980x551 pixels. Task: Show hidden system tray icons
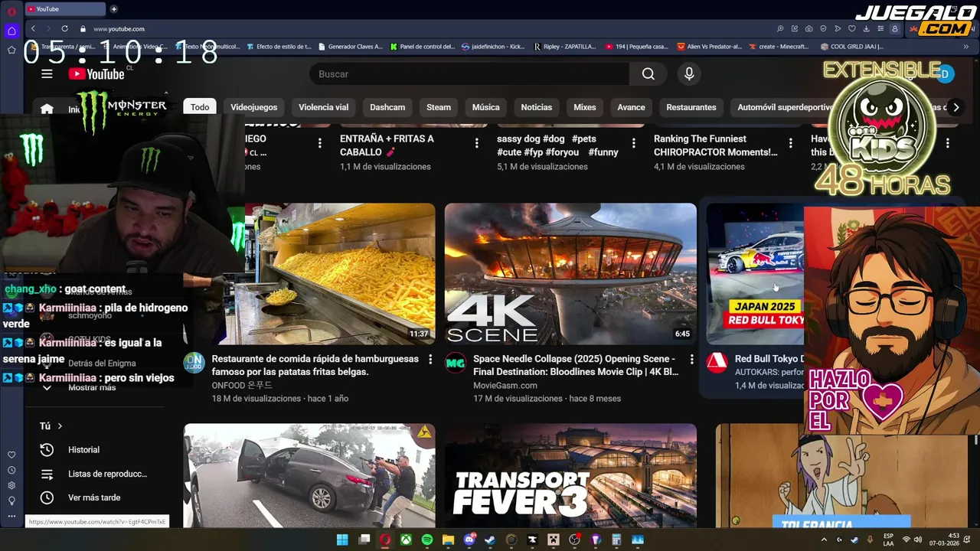click(824, 540)
